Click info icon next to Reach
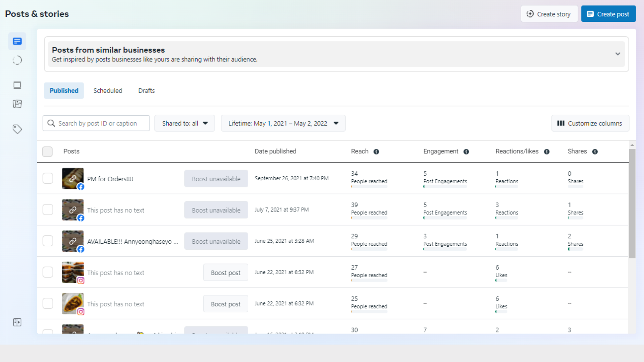Screen dimensions: 644x362 click(x=376, y=152)
